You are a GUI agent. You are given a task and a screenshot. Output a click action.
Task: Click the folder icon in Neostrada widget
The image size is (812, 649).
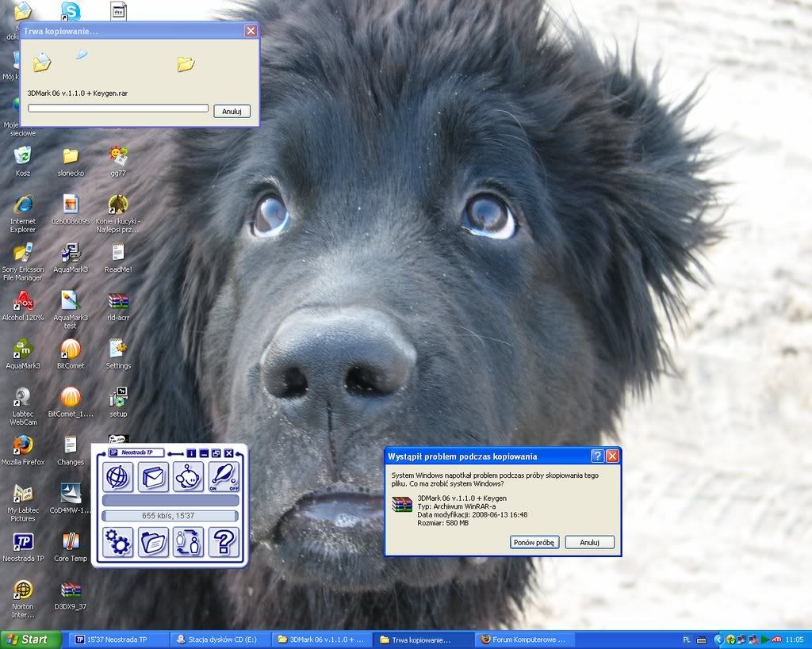pyautogui.click(x=153, y=542)
